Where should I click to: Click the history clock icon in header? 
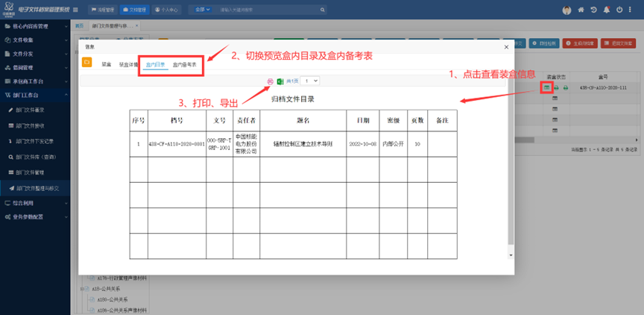(x=593, y=10)
